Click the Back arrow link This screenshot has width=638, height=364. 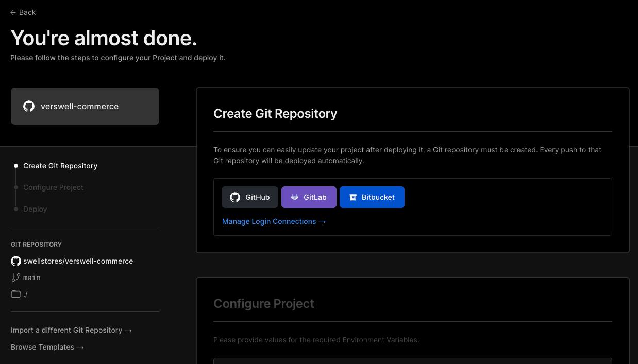23,12
